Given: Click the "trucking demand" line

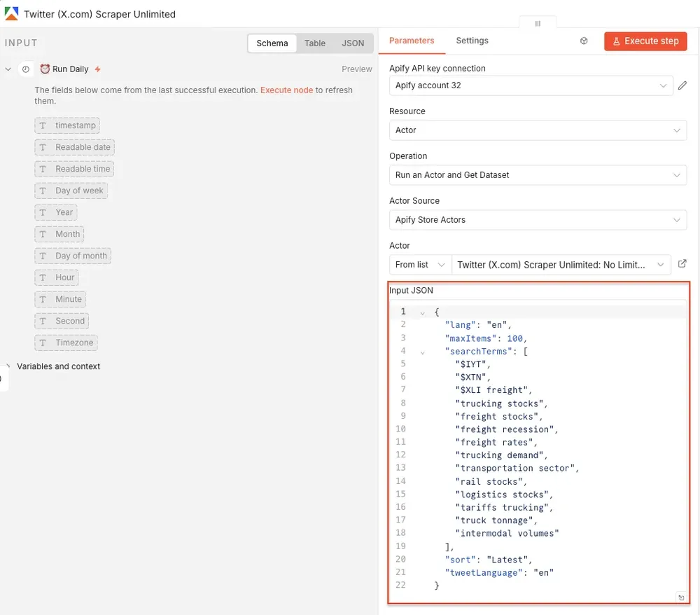Looking at the screenshot, I should 501,455.
